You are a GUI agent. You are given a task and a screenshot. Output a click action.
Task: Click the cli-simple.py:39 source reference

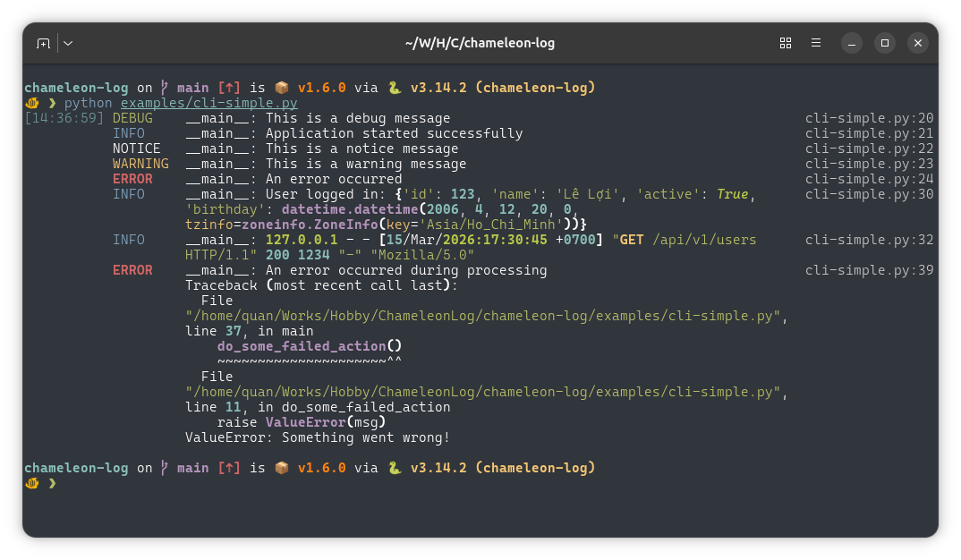pos(869,270)
